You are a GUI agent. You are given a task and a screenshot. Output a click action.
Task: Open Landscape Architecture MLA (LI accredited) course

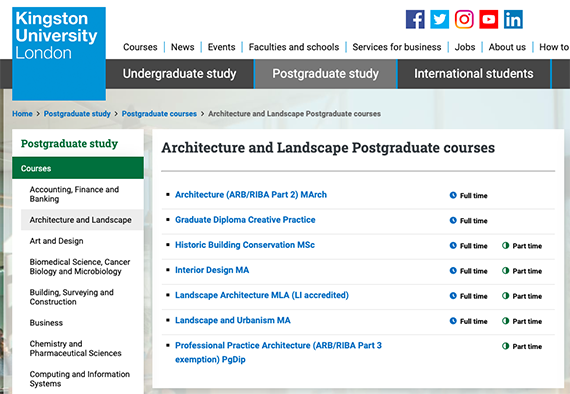[x=262, y=295]
